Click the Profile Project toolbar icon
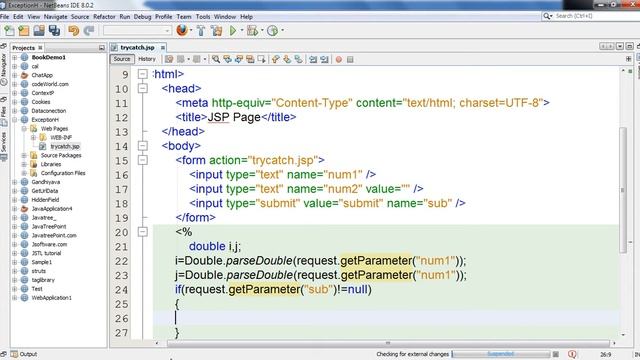The height and width of the screenshot is (360, 640). click(x=272, y=31)
